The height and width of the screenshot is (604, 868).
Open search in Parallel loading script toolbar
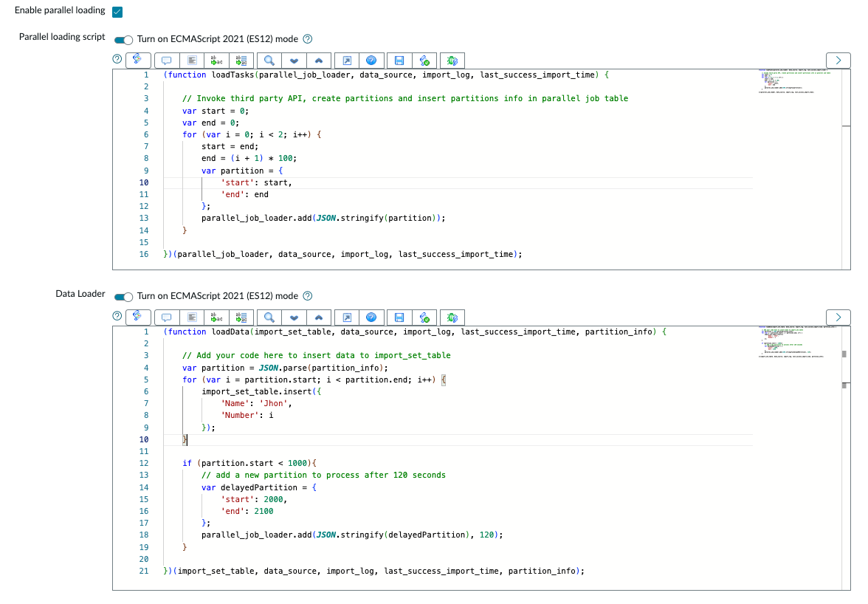(269, 61)
